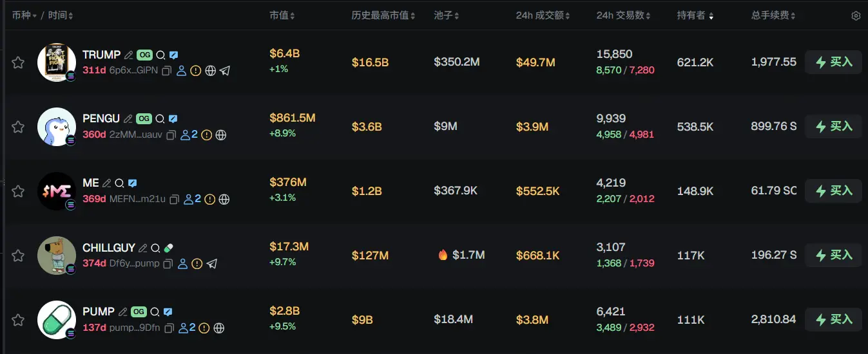The height and width of the screenshot is (354, 868).
Task: Star the TRUMP token as favorite
Action: tap(18, 62)
